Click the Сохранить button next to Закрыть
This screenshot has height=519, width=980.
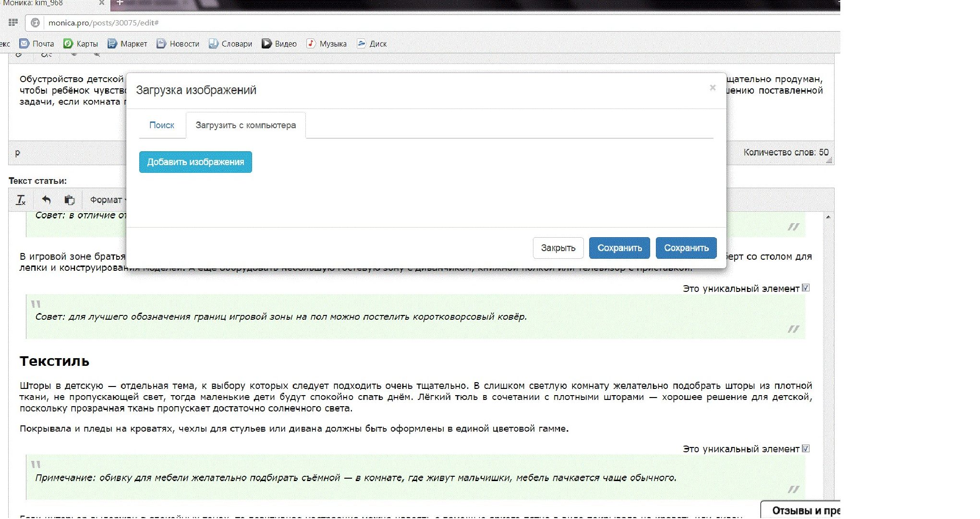[x=619, y=248]
